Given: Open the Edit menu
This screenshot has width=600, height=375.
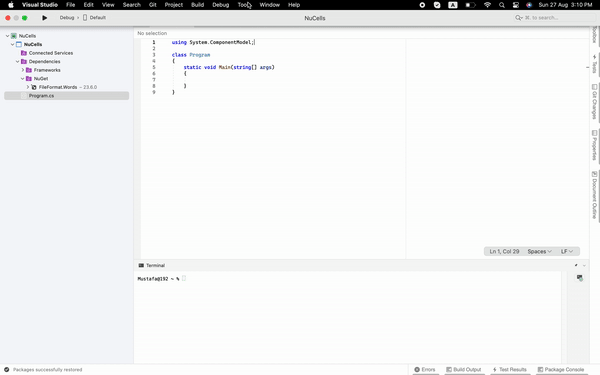Looking at the screenshot, I should pyautogui.click(x=88, y=5).
